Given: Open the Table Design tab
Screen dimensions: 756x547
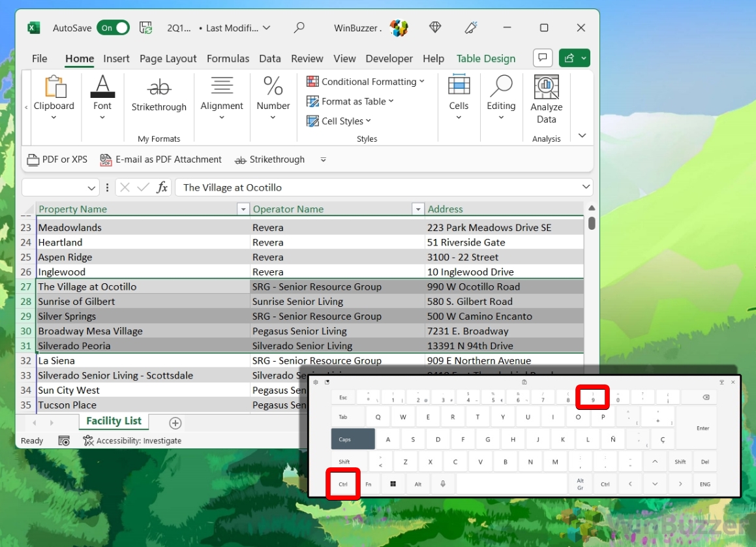Looking at the screenshot, I should pos(486,59).
